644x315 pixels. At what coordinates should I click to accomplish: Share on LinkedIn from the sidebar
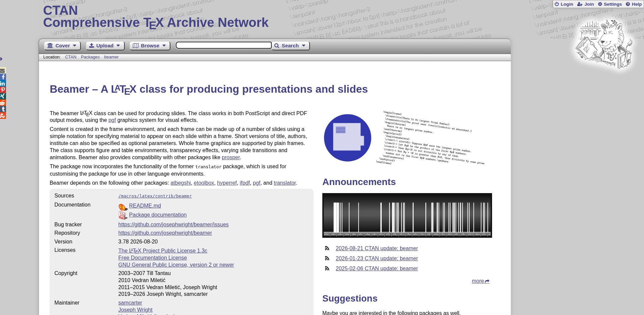pyautogui.click(x=3, y=83)
